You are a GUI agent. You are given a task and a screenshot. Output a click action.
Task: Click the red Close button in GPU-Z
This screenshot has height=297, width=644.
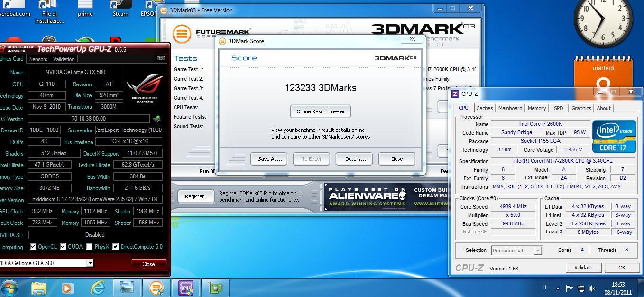click(148, 264)
